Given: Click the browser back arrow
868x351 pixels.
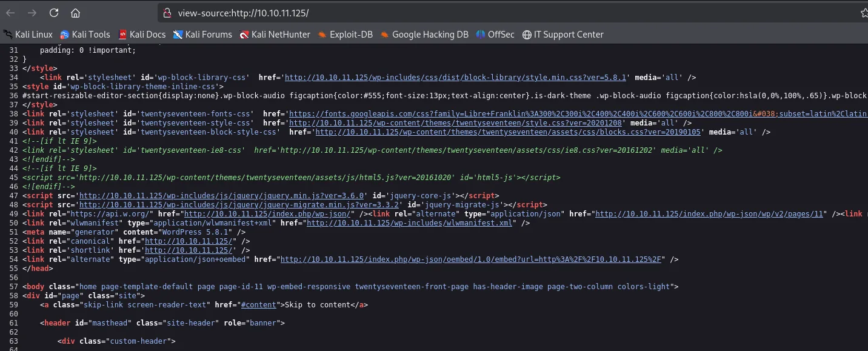Looking at the screenshot, I should (x=10, y=13).
